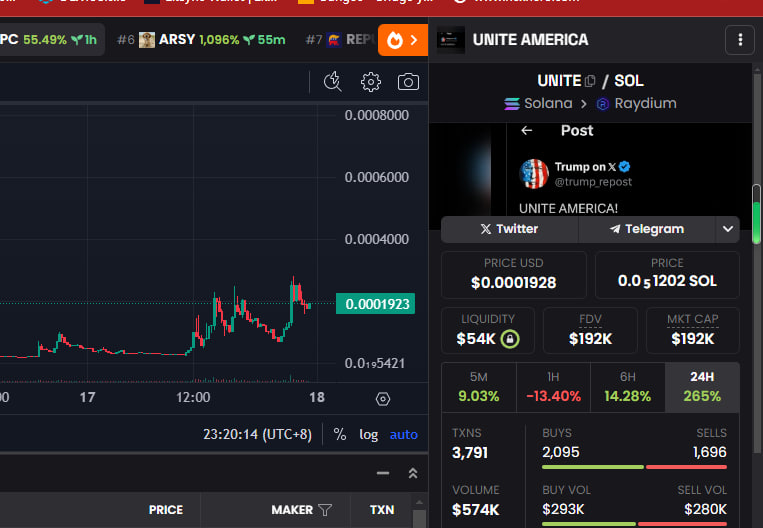Open the trending fire icon button
Viewport: 763px width, 528px height.
pos(402,40)
